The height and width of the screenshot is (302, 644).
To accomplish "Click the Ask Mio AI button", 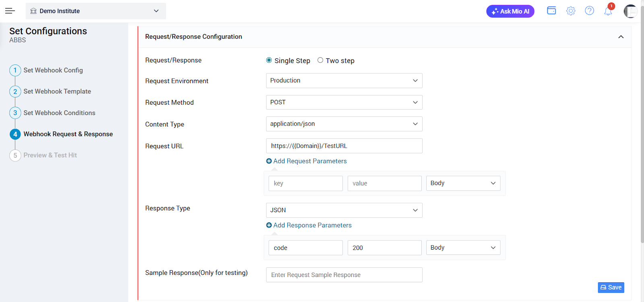I will [510, 11].
